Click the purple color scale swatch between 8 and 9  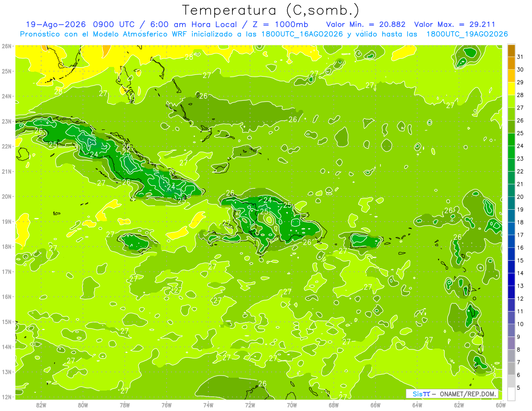point(511,343)
